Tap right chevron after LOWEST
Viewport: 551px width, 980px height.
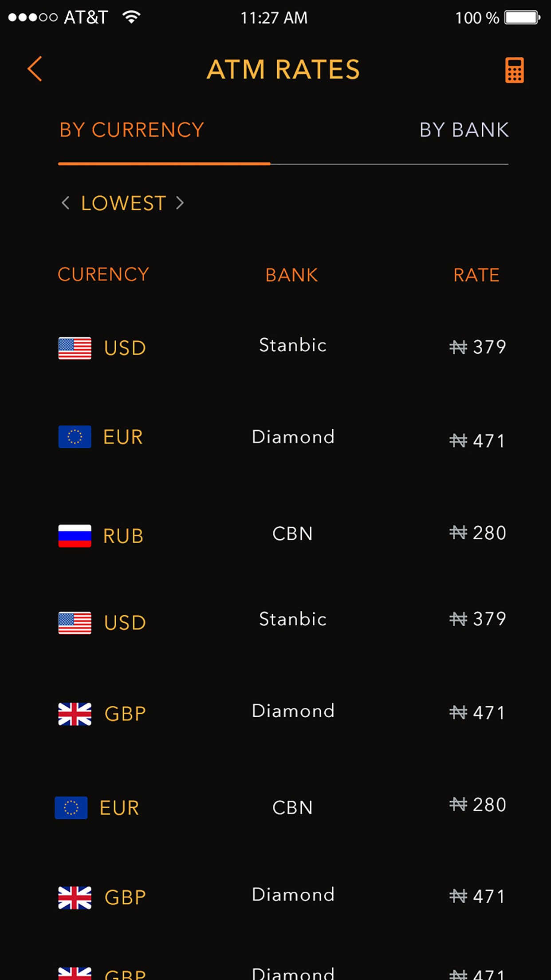click(180, 203)
